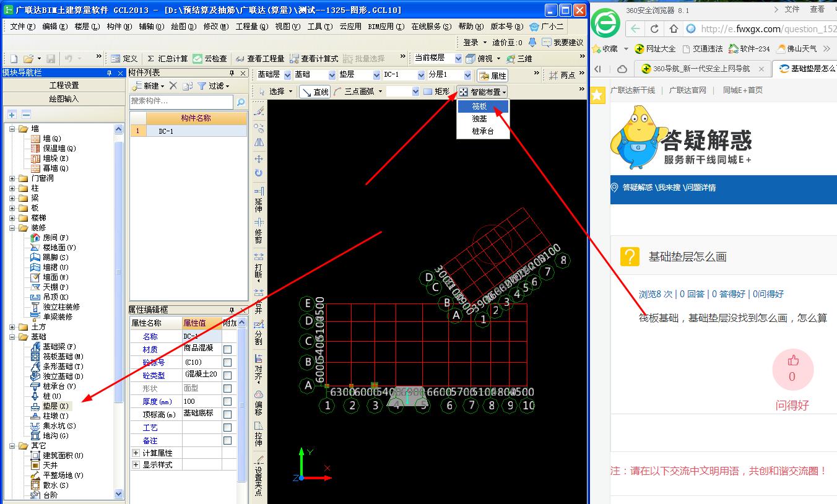Open the 智能布置 smart layout dropdown
Viewport: 837px width, 504px height.
coord(483,92)
